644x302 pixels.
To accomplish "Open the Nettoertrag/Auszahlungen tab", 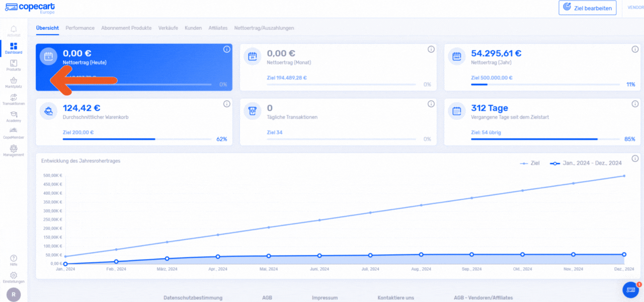I will pyautogui.click(x=264, y=28).
